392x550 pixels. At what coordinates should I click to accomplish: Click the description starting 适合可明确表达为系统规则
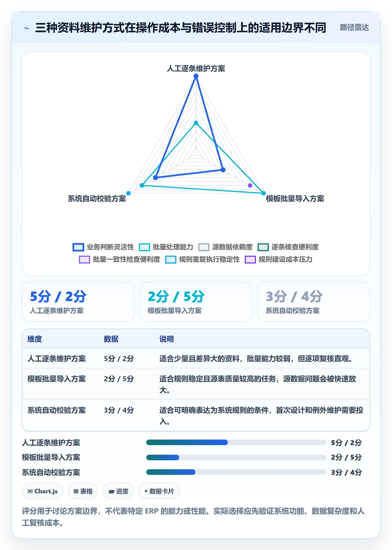click(261, 416)
